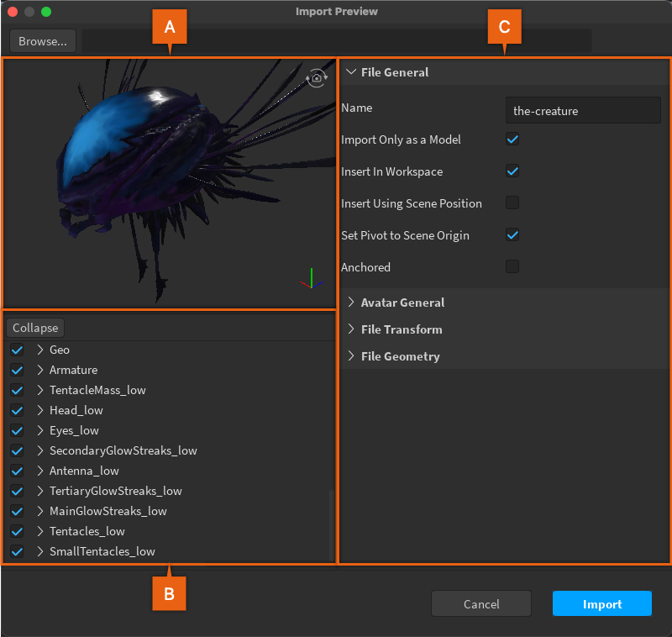This screenshot has width=672, height=637.
Task: Click the XYZ axis gizmo in preview
Action: coord(310,279)
